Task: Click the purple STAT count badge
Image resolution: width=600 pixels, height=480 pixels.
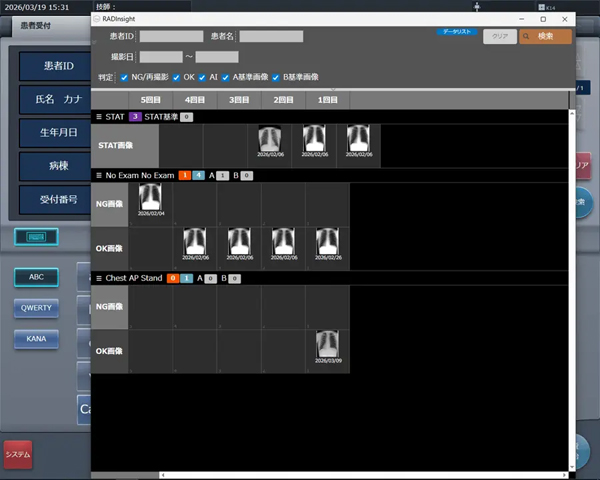Action: click(135, 117)
